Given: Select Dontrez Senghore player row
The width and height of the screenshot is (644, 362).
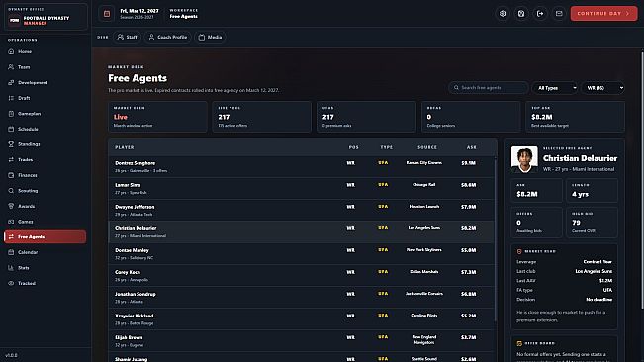Looking at the screenshot, I should (x=301, y=166).
